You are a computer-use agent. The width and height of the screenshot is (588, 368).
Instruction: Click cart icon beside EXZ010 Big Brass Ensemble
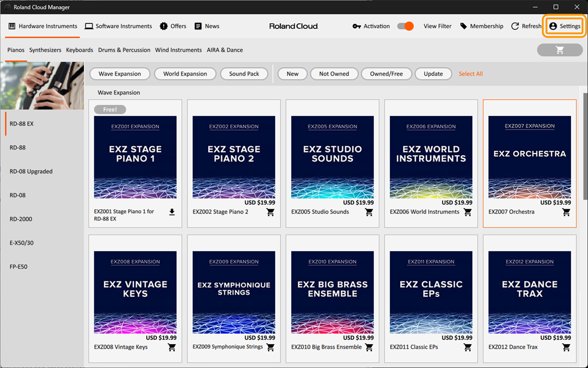point(369,347)
